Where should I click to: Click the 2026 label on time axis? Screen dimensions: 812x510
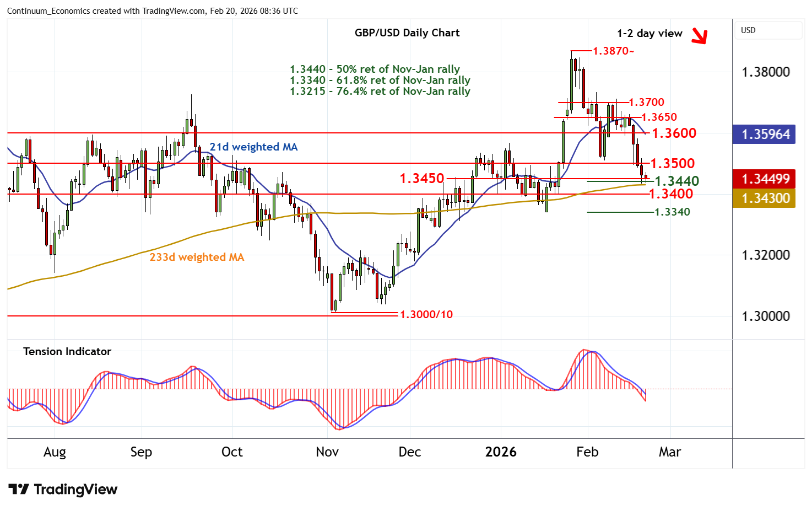[x=501, y=452]
